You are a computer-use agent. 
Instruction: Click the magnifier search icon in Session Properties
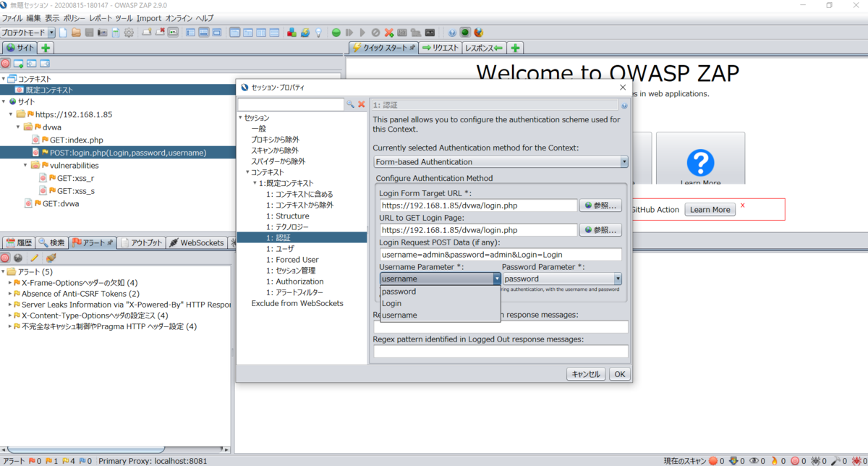coord(351,105)
